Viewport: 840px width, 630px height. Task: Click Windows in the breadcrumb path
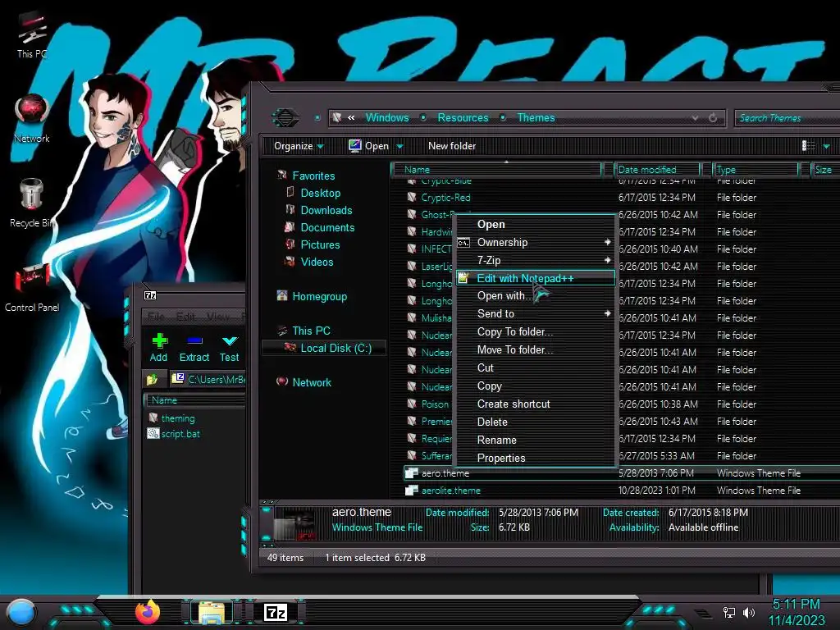(x=387, y=117)
